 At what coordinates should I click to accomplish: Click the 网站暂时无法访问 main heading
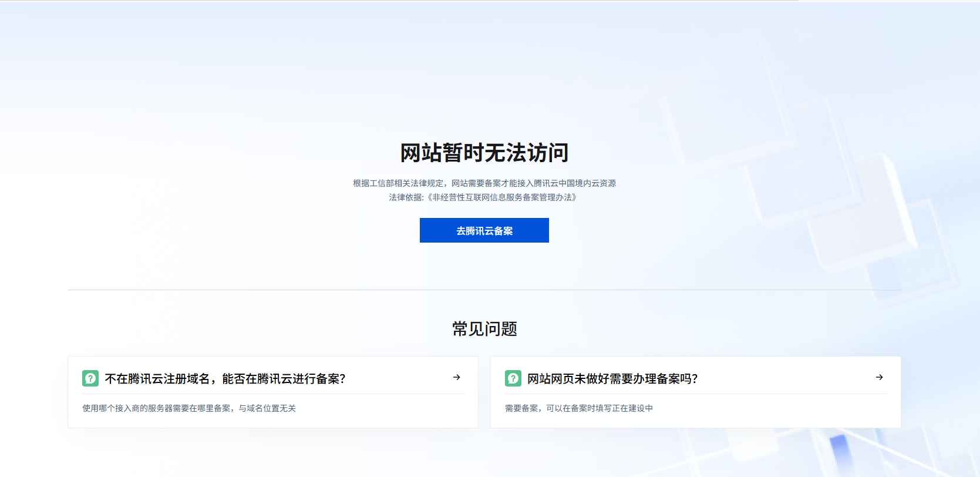click(x=484, y=153)
